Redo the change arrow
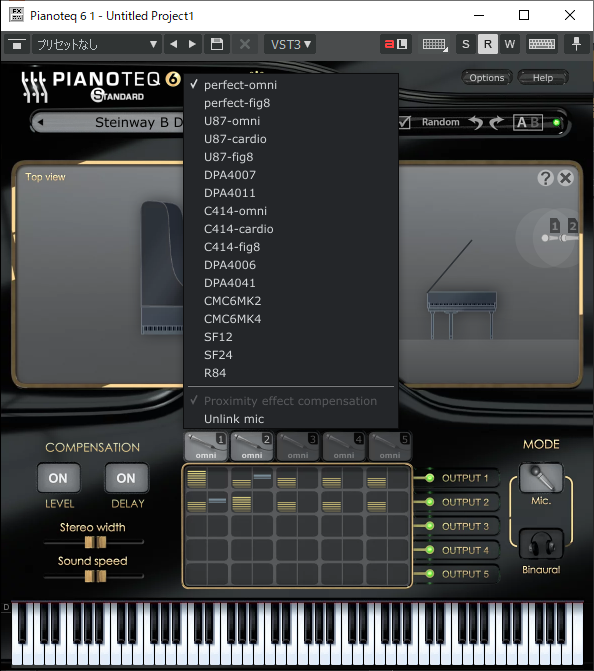This screenshot has height=671, width=594. tap(496, 123)
